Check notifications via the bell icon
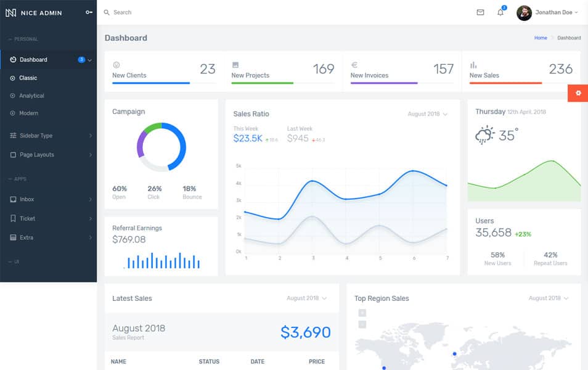Screen dimensions: 588x370 500,12
